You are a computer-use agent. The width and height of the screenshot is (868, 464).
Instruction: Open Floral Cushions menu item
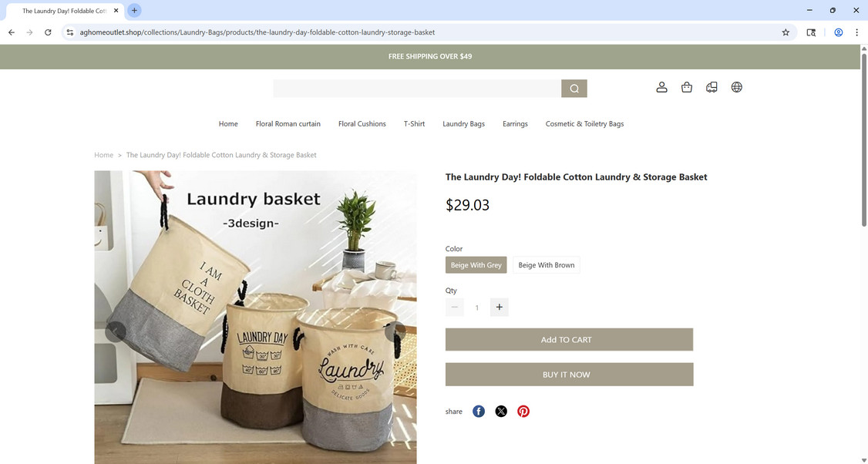tap(362, 124)
